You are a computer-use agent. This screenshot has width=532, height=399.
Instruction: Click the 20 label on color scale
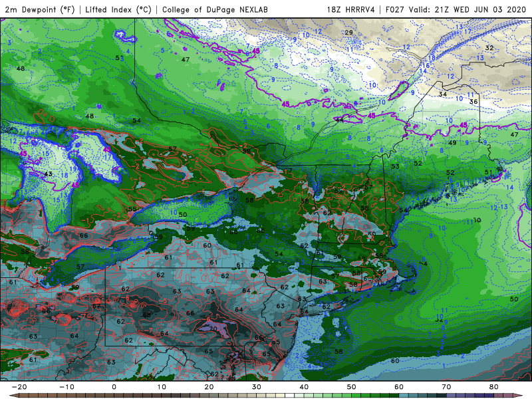click(x=209, y=387)
